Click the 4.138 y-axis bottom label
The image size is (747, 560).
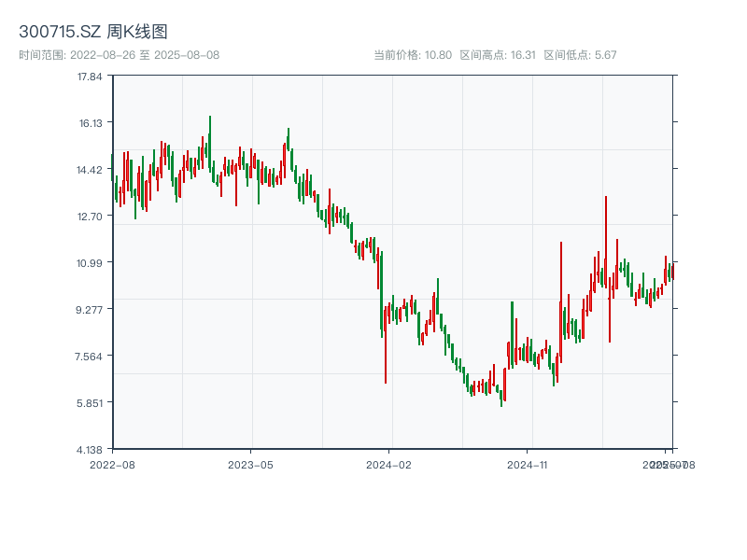click(90, 450)
